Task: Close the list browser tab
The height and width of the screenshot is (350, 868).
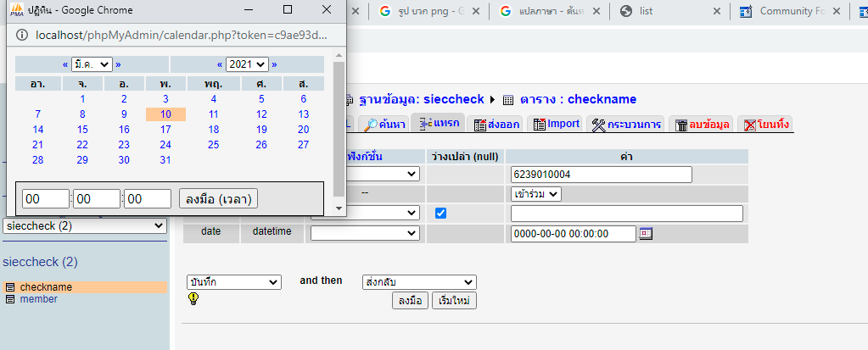Action: coord(717,11)
